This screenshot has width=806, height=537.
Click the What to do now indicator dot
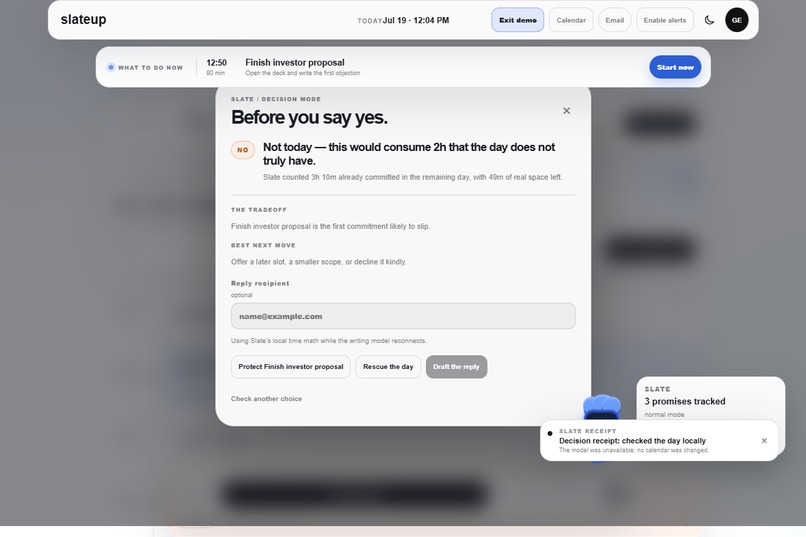coord(111,67)
